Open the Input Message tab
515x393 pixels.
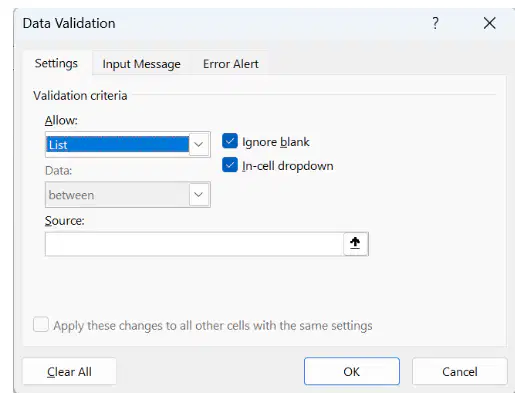(141, 64)
